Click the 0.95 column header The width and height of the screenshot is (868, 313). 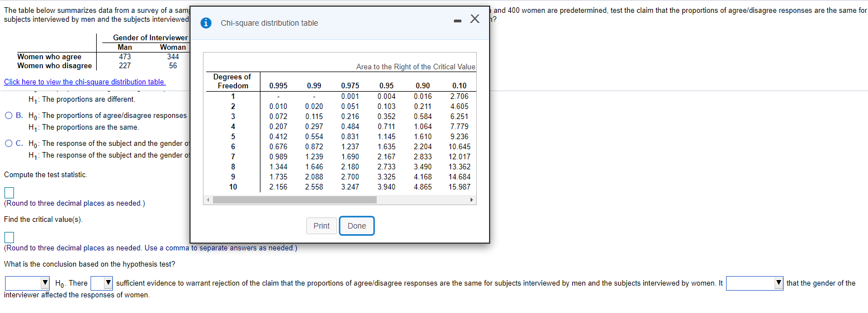(x=386, y=86)
